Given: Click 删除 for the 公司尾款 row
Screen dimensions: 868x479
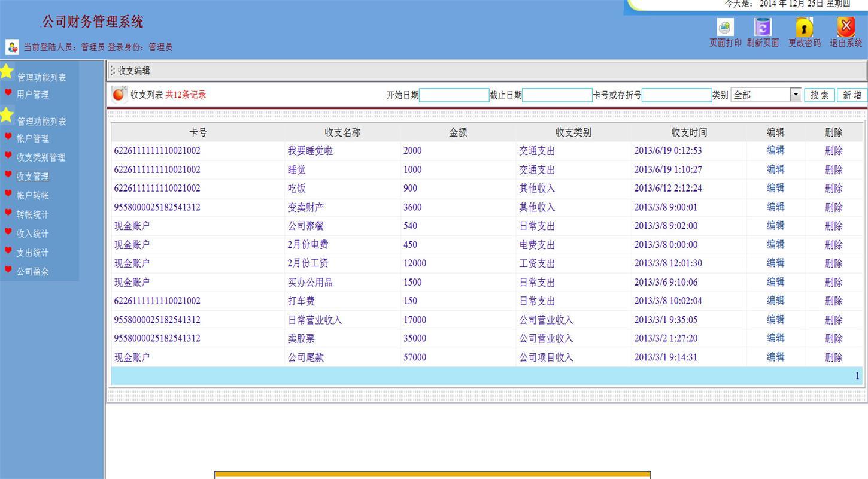Looking at the screenshot, I should tap(834, 357).
